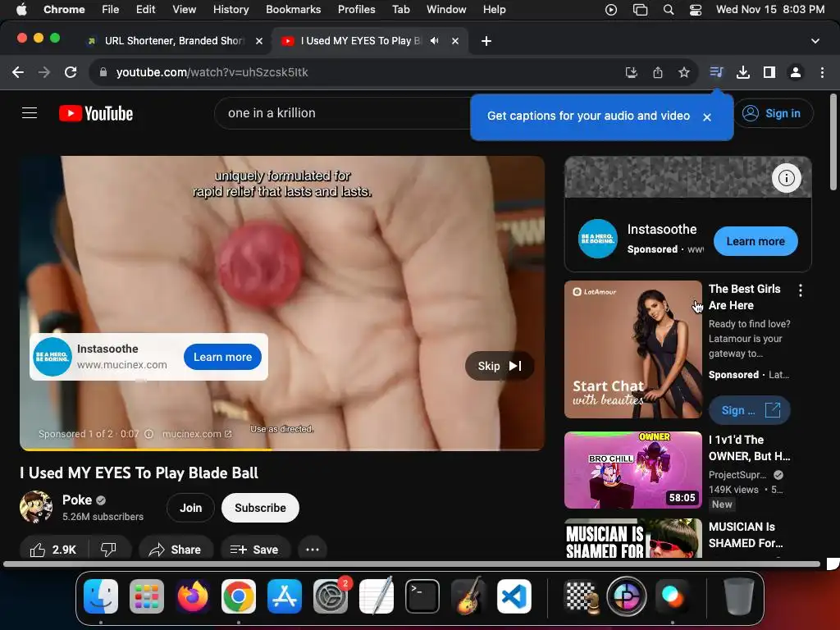Open the Profiles menu
The width and height of the screenshot is (840, 630).
point(356,10)
